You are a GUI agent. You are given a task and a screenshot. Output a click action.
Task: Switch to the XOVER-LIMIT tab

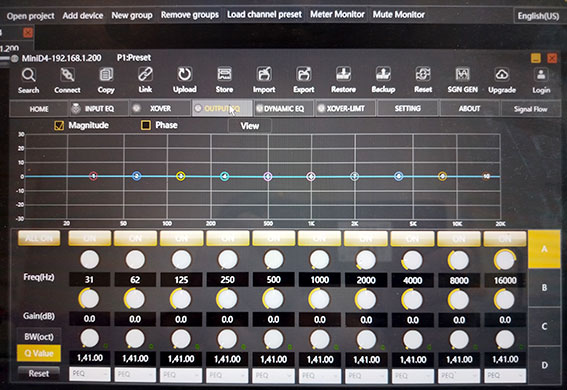[x=345, y=108]
